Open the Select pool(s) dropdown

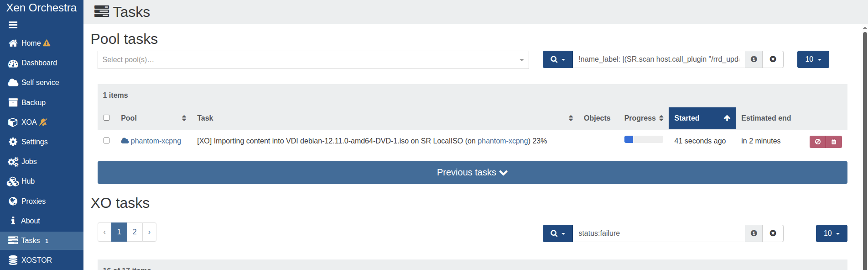(x=313, y=60)
